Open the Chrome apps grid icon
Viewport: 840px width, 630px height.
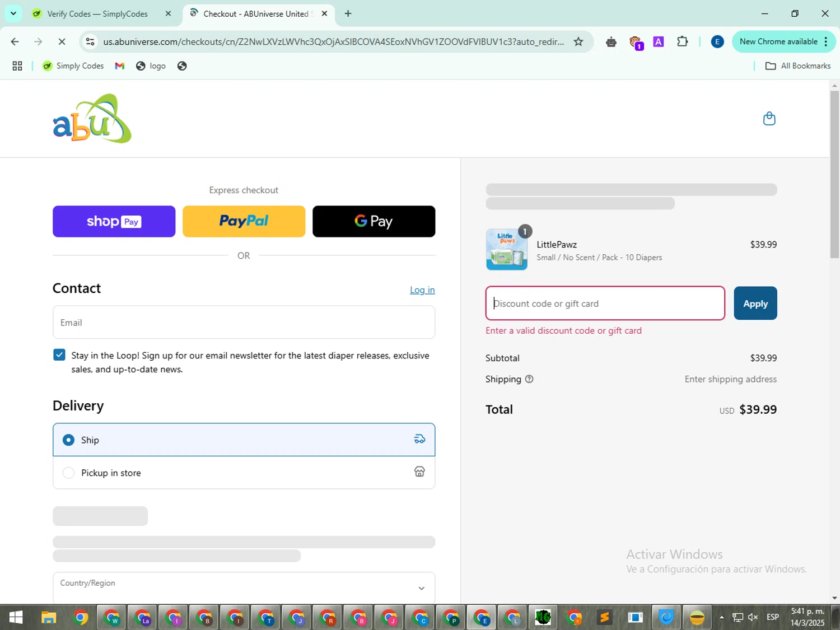(x=17, y=66)
